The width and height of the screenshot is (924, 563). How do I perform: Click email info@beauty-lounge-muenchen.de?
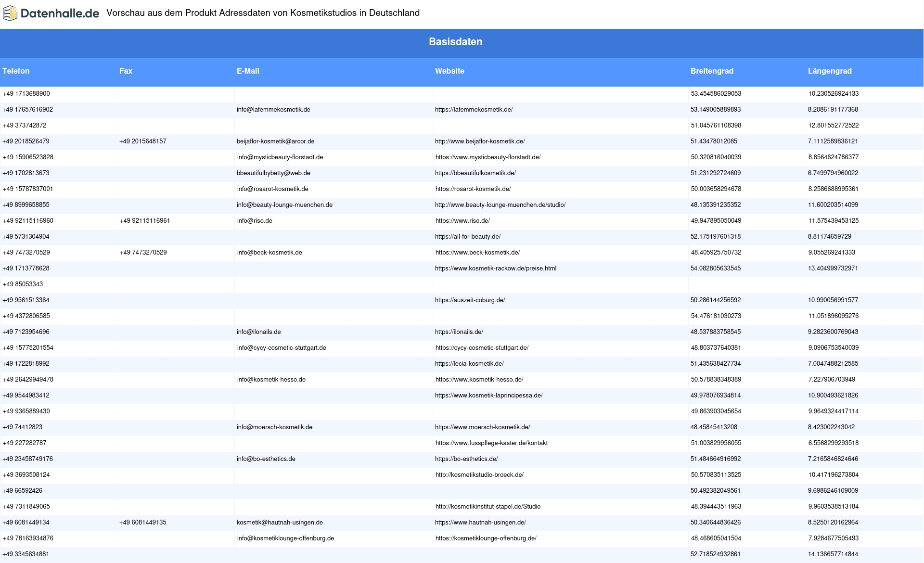pyautogui.click(x=284, y=205)
